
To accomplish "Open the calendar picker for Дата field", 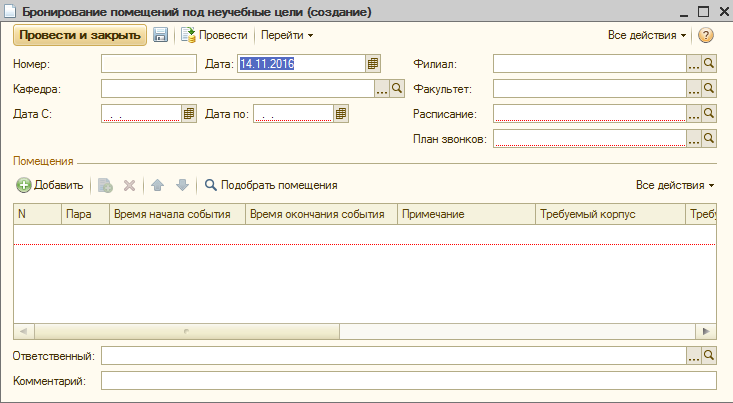I will 373,64.
